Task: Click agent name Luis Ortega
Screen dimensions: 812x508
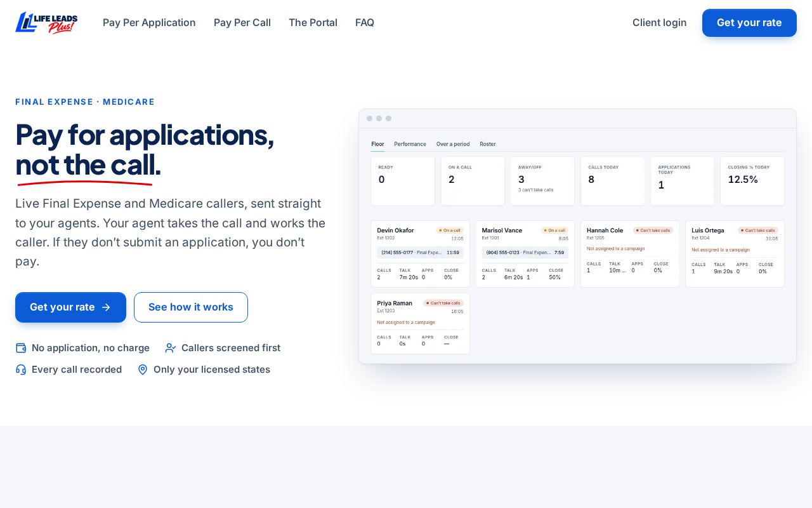Action: click(708, 231)
